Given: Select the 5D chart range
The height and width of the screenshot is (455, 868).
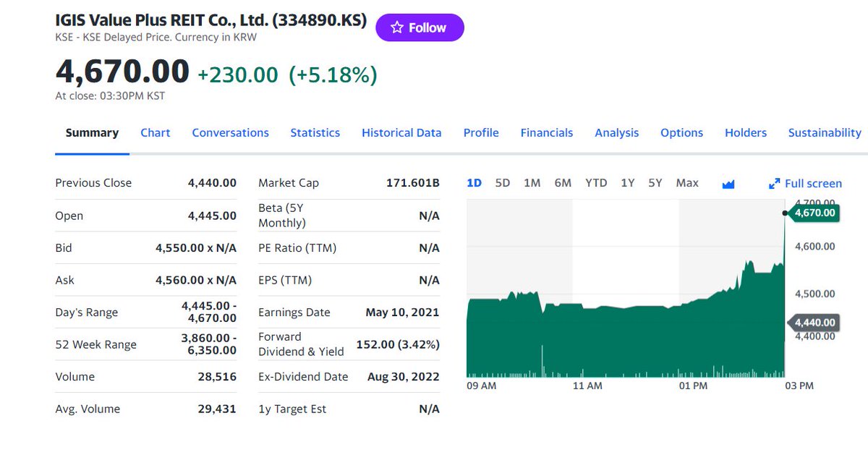Looking at the screenshot, I should 503,183.
